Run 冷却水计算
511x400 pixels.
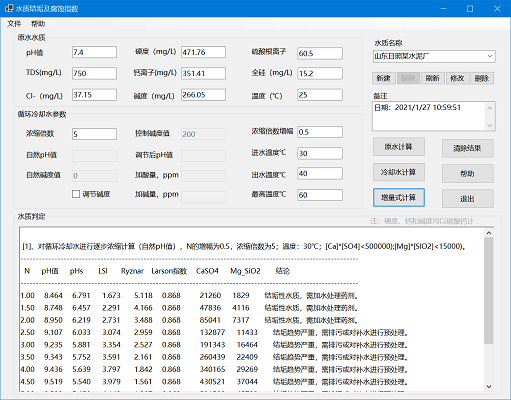coord(399,172)
